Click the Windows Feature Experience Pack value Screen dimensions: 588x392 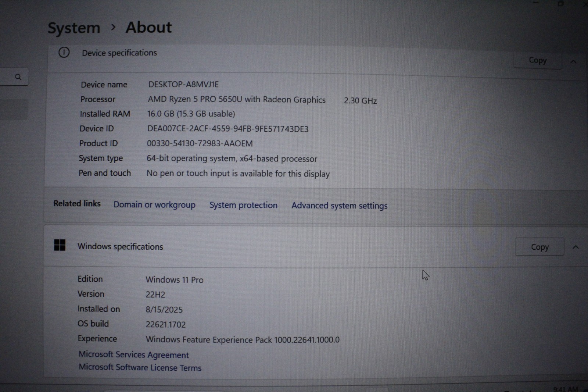click(243, 340)
